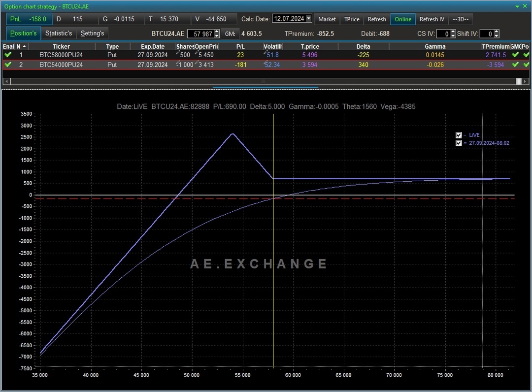Click inside the CS IV input field
The image size is (532, 392).
pyautogui.click(x=443, y=34)
